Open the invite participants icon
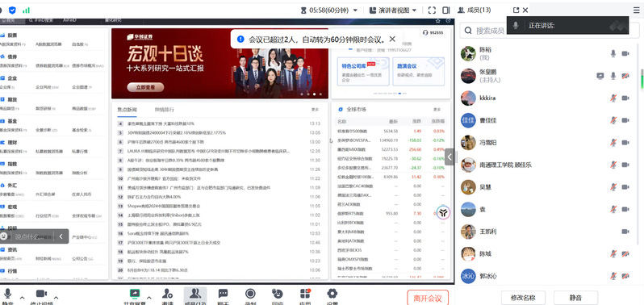644x305 pixels. 167,294
